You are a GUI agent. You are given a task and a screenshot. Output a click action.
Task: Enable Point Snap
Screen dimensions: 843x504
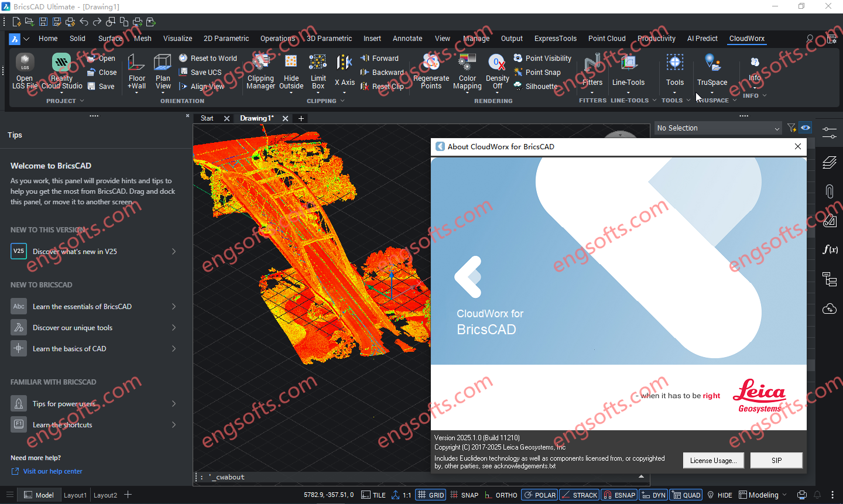(537, 73)
